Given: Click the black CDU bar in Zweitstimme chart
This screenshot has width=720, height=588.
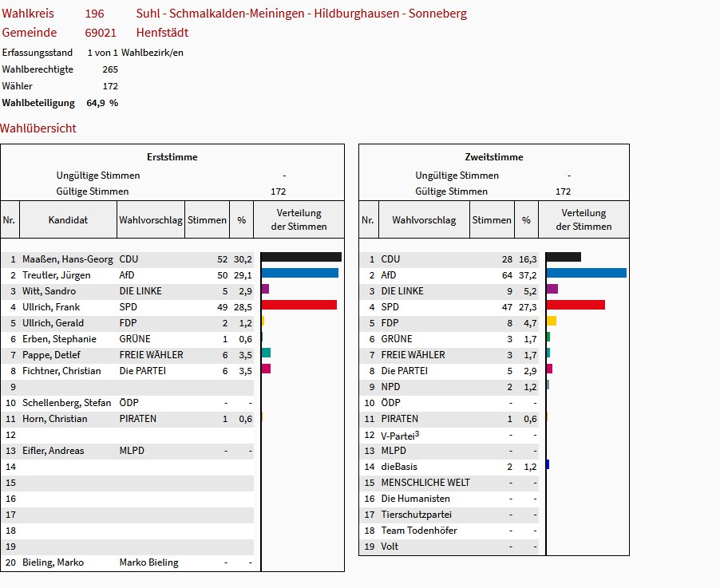Looking at the screenshot, I should click(564, 257).
